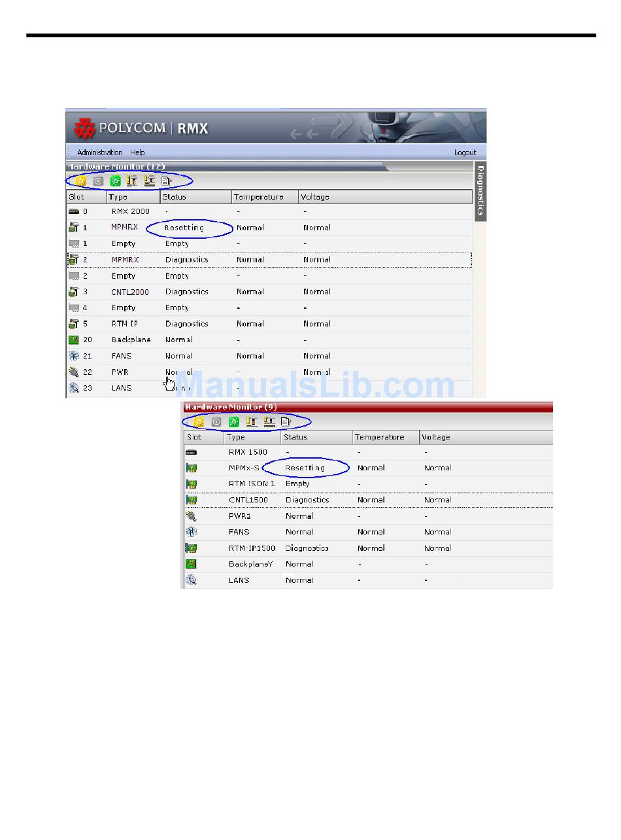Click the card icon beside CNTL1500

pos(191,500)
